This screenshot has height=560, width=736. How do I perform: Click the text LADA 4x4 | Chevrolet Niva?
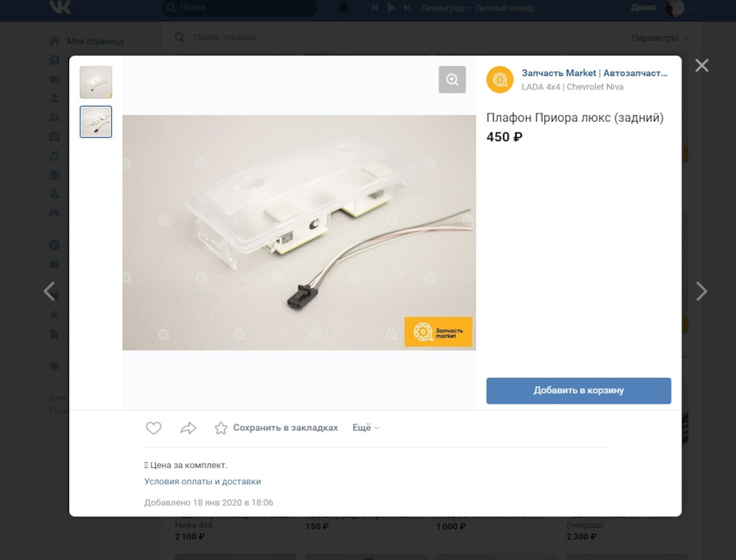(x=572, y=87)
